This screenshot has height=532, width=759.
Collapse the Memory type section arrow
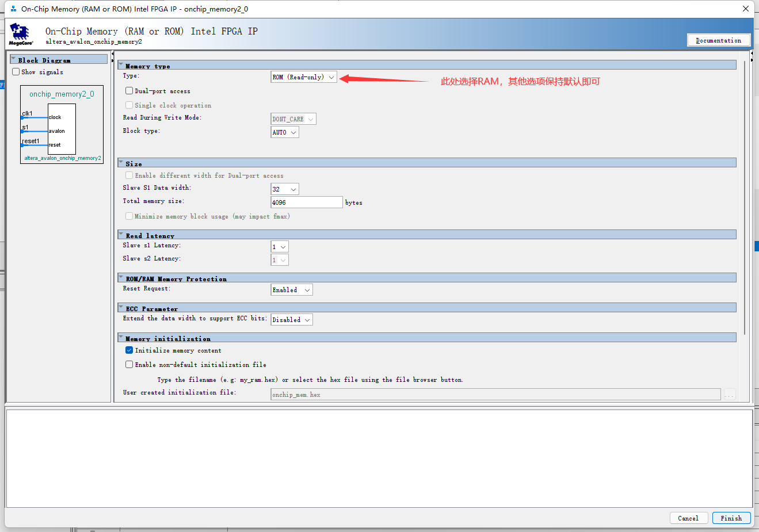[x=121, y=65]
